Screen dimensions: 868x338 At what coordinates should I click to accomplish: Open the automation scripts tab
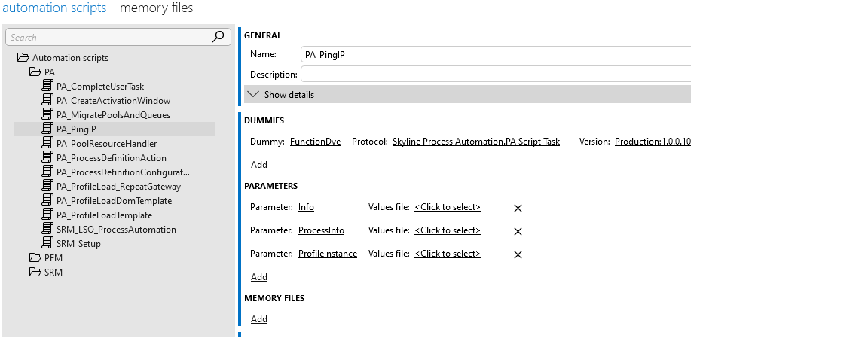click(54, 8)
